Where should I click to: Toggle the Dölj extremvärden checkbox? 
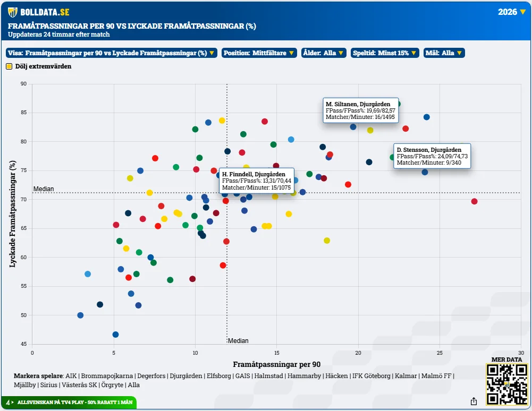[9, 66]
